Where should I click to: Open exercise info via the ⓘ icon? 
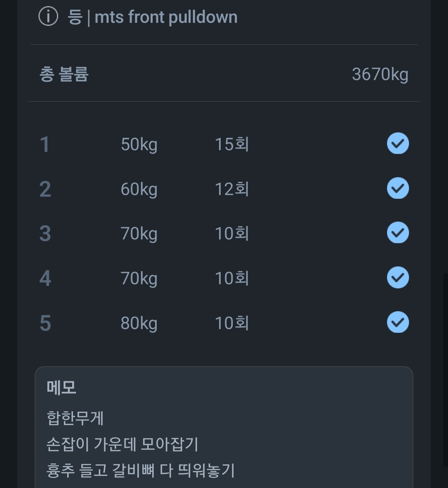[x=49, y=17]
